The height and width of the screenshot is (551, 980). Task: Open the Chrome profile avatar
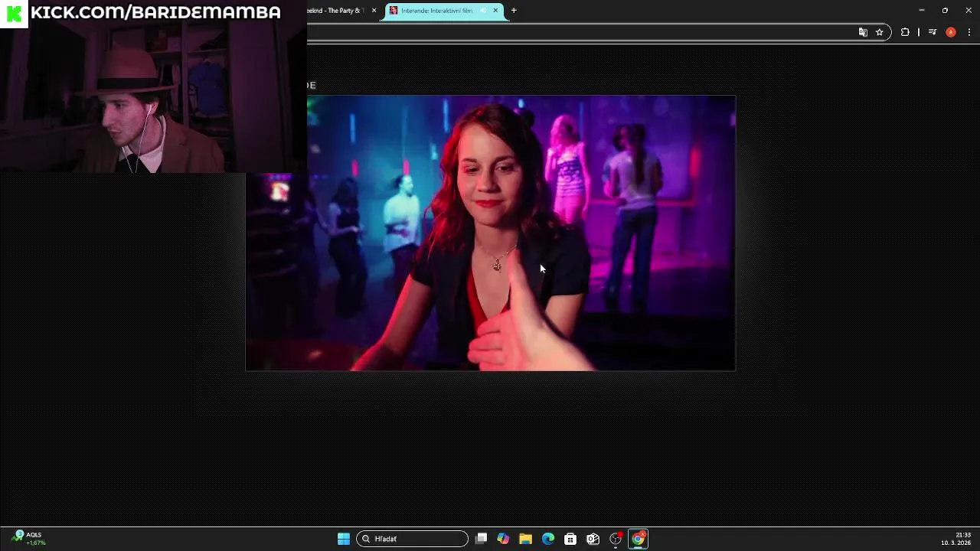tap(951, 32)
